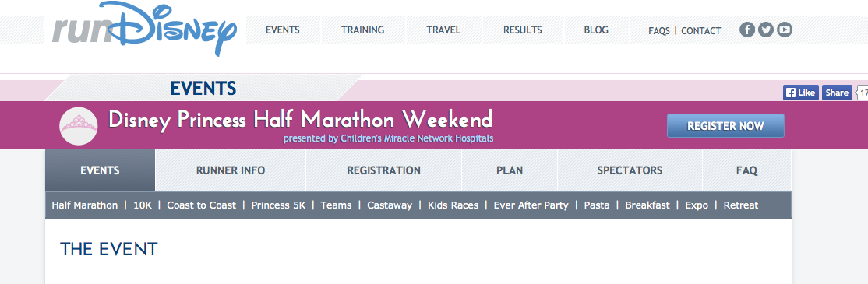Viewport: 868px width, 284px height.
Task: Open the Ever After Party link
Action: point(531,205)
